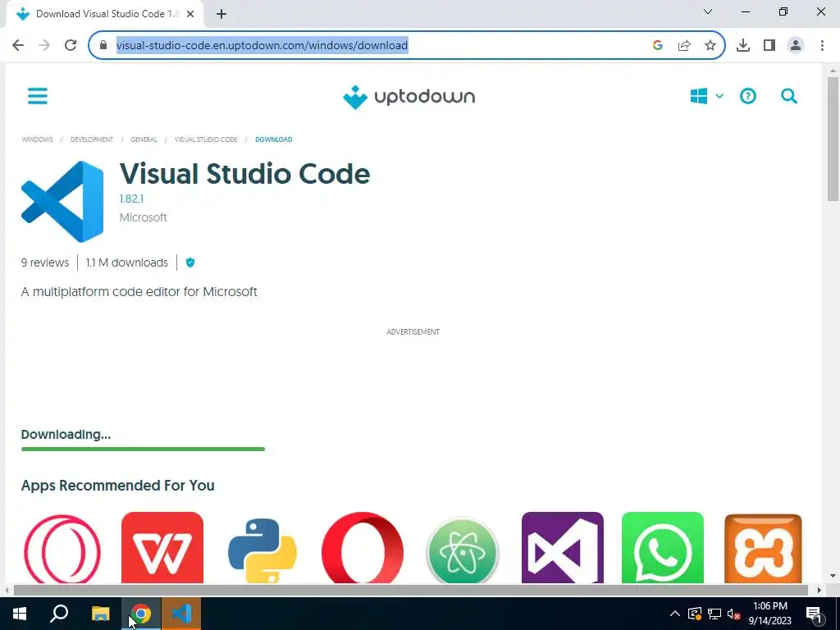
Task: Open the pink Opera GX app
Action: point(62,548)
